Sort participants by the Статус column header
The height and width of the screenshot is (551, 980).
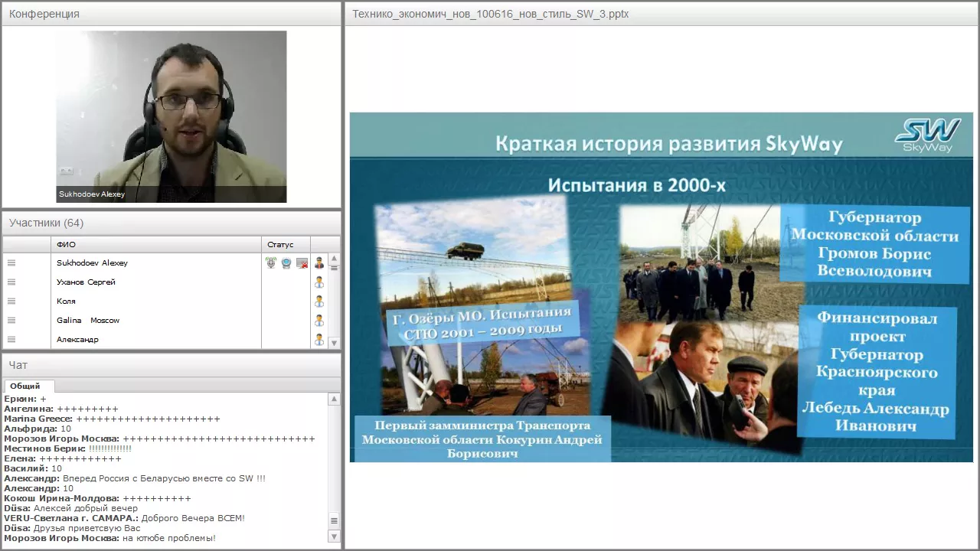click(x=286, y=245)
